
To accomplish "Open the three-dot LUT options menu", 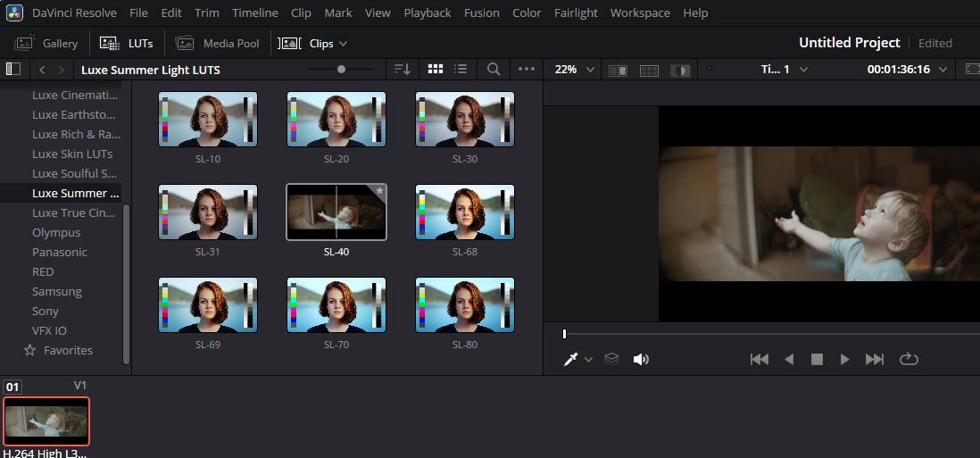I will pos(527,69).
